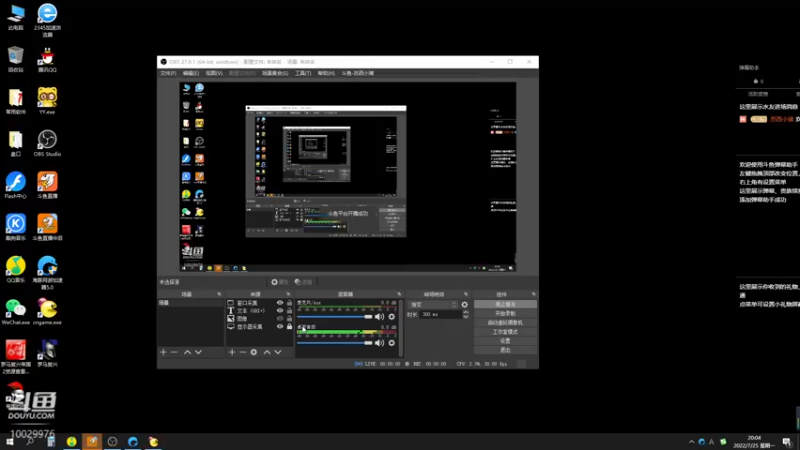
Task: Open the 编辑(E) menu in OBS
Action: pyautogui.click(x=191, y=73)
